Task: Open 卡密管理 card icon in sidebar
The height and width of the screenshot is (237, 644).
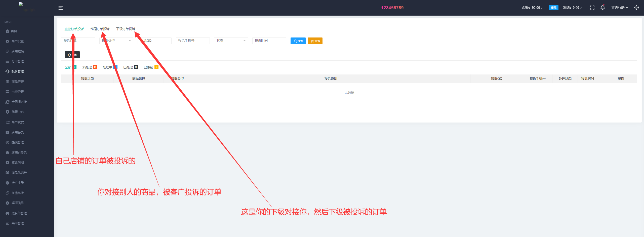Action: [7, 92]
